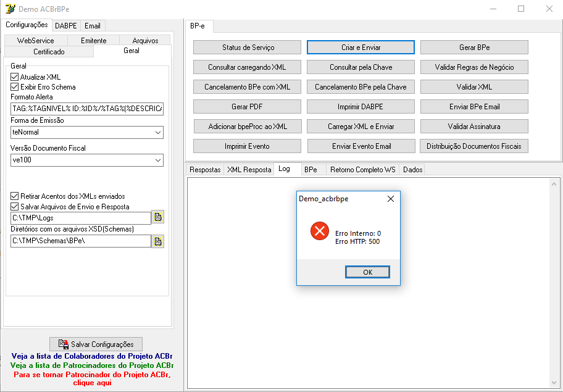Click Distribuição Documentos Fiscais
Image resolution: width=563 pixels, height=392 pixels.
(474, 146)
